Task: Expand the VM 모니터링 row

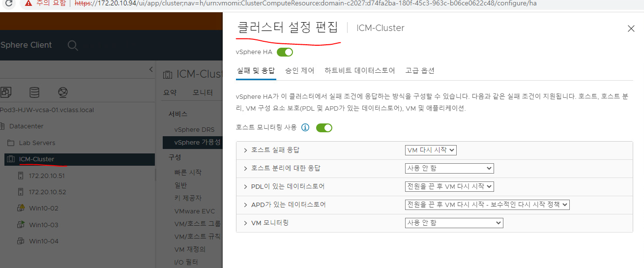Action: point(245,223)
